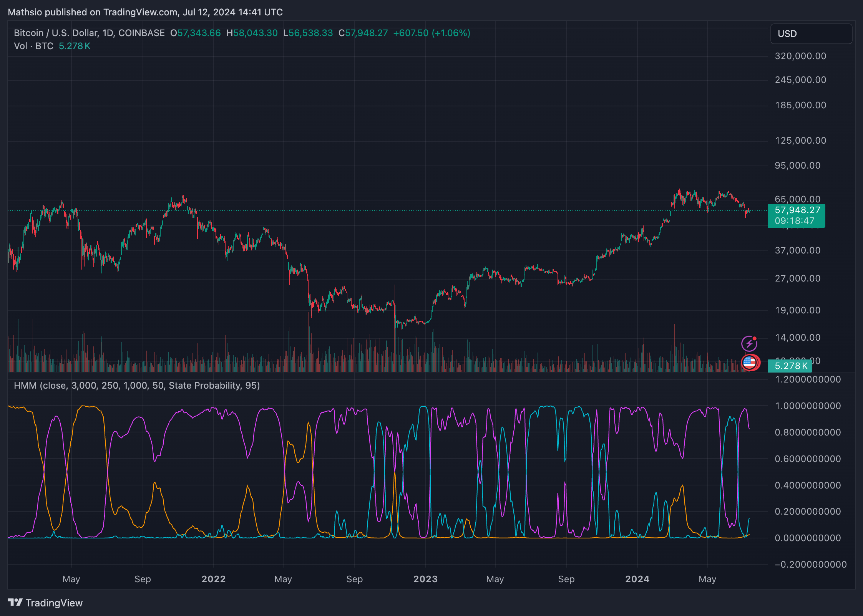Click the 125,000.00 price scale label

pyautogui.click(x=800, y=141)
